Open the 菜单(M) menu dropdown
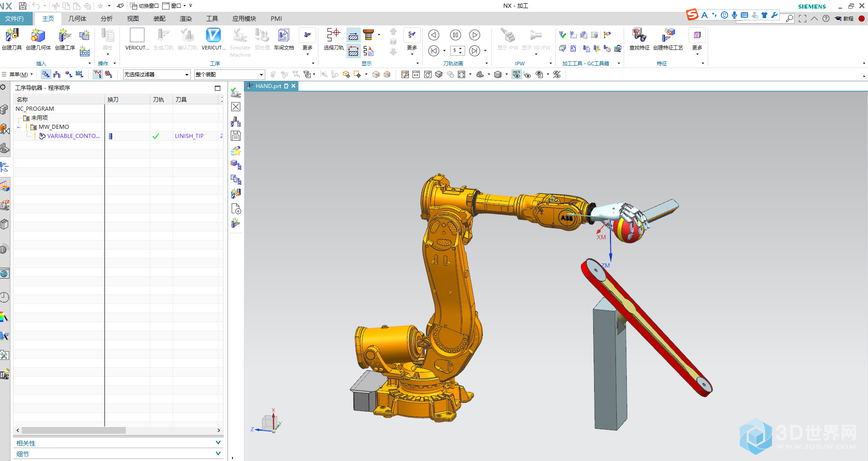Viewport: 868px width, 461px height. pos(17,74)
